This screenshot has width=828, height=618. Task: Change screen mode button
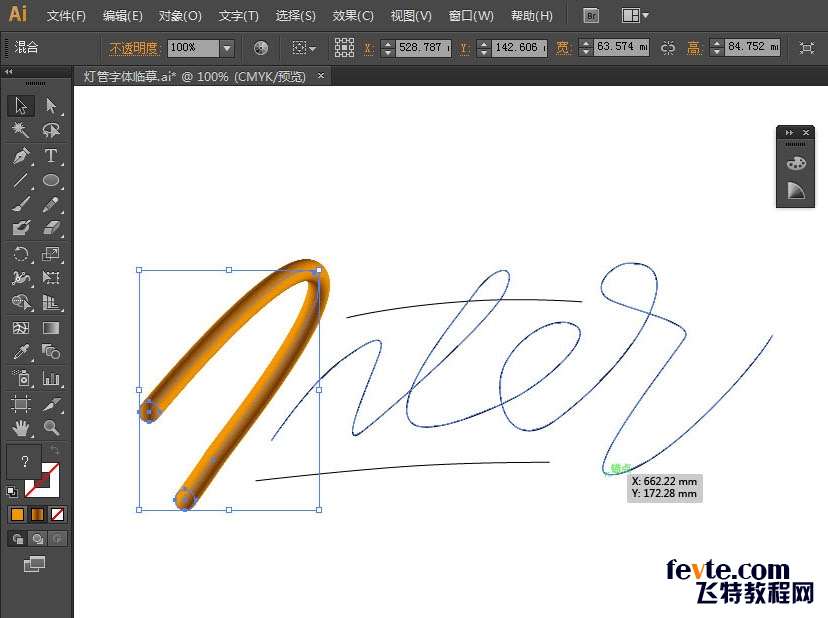(x=34, y=564)
